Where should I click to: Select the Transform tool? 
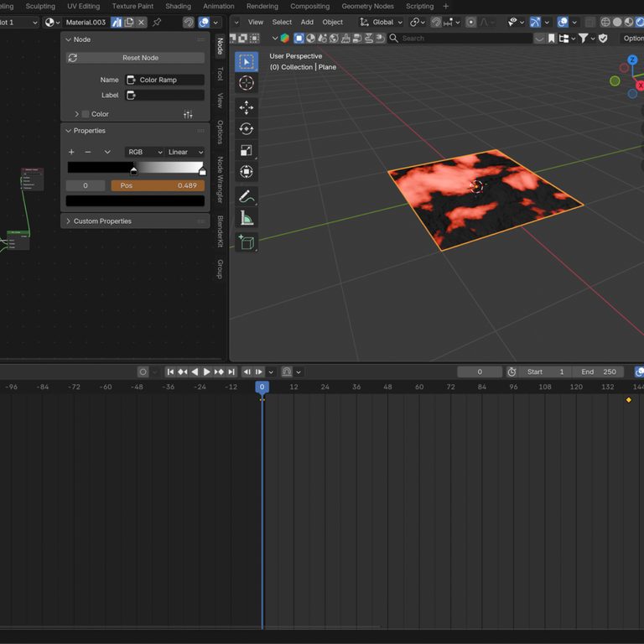(x=246, y=172)
